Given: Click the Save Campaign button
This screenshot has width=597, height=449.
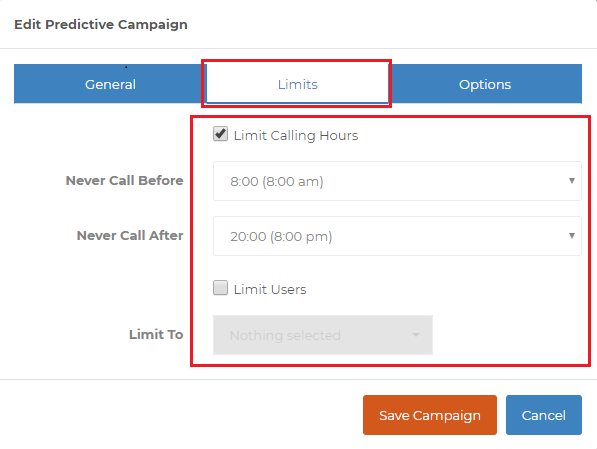Looking at the screenshot, I should (x=430, y=415).
